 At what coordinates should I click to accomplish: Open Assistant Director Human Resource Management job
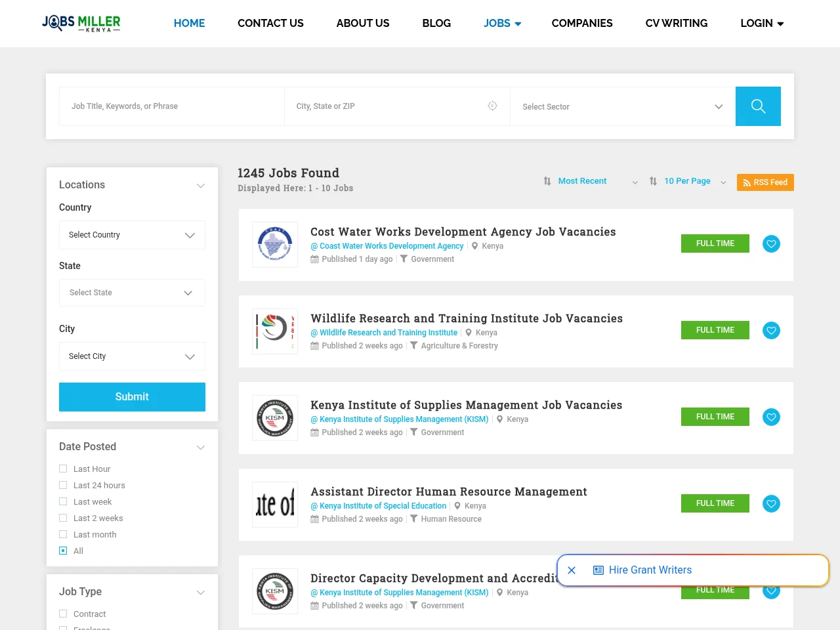pos(449,492)
